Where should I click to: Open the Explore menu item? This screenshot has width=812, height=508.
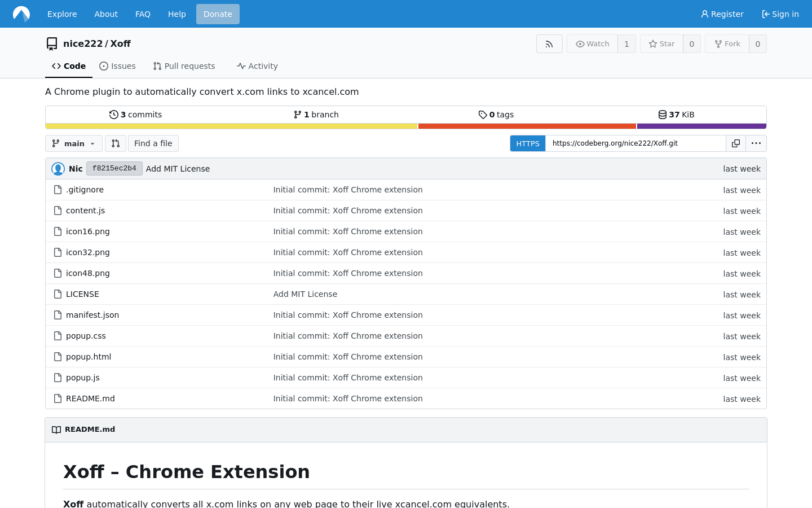click(62, 14)
